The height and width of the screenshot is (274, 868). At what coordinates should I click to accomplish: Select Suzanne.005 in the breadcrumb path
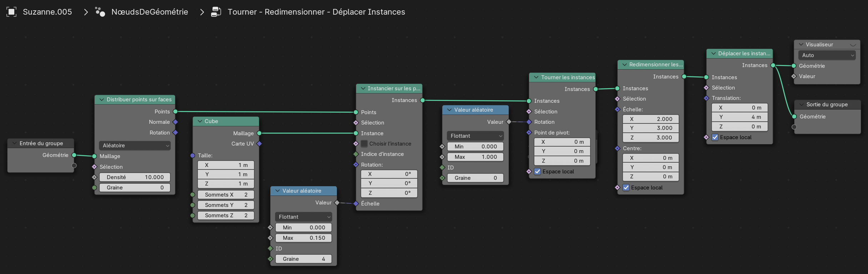(47, 12)
